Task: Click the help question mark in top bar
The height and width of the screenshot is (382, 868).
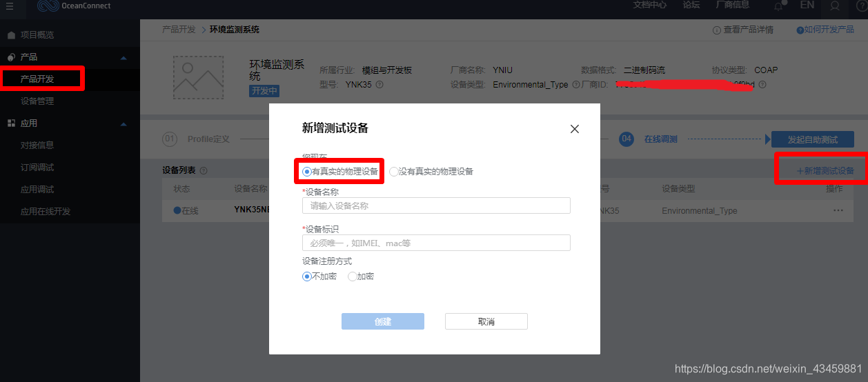Action: pos(862,6)
